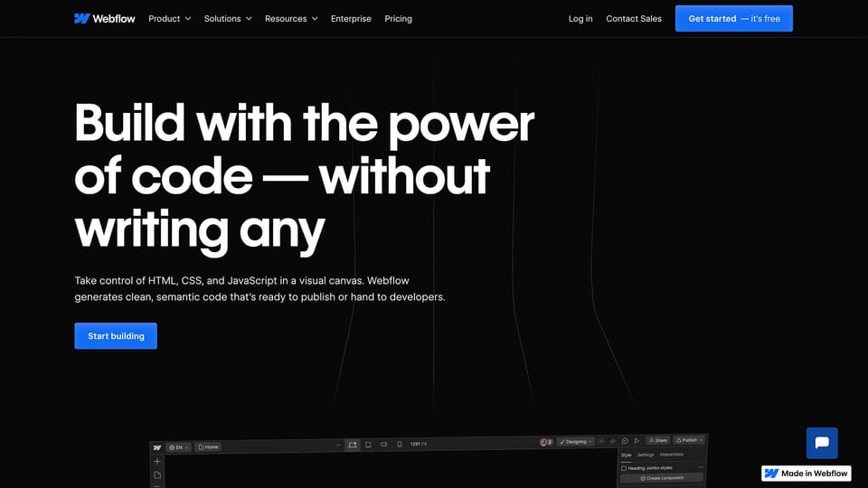The height and width of the screenshot is (488, 868).
Task: Select the mobile portrait breakpoint icon
Action: [399, 444]
